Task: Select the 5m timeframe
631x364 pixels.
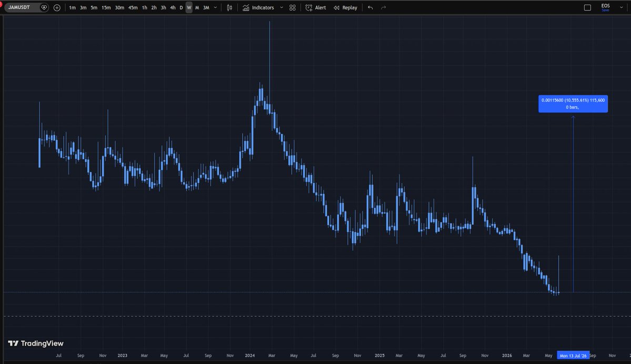Action: click(94, 8)
